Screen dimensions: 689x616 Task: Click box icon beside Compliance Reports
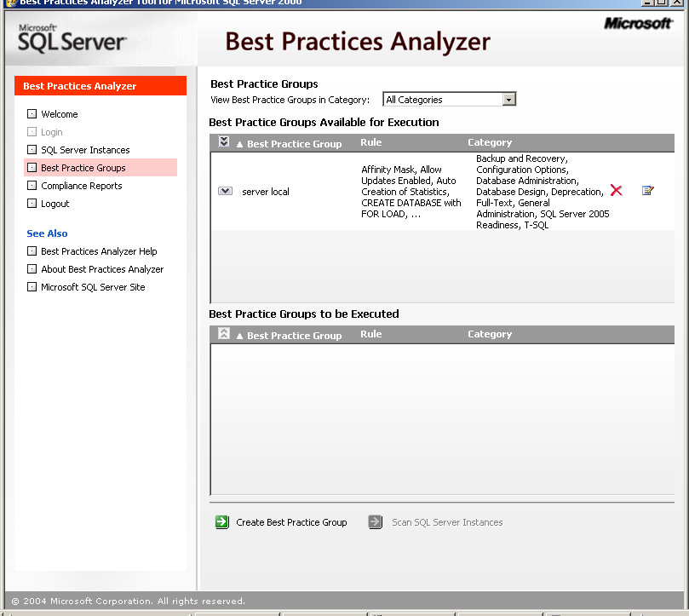tap(32, 185)
